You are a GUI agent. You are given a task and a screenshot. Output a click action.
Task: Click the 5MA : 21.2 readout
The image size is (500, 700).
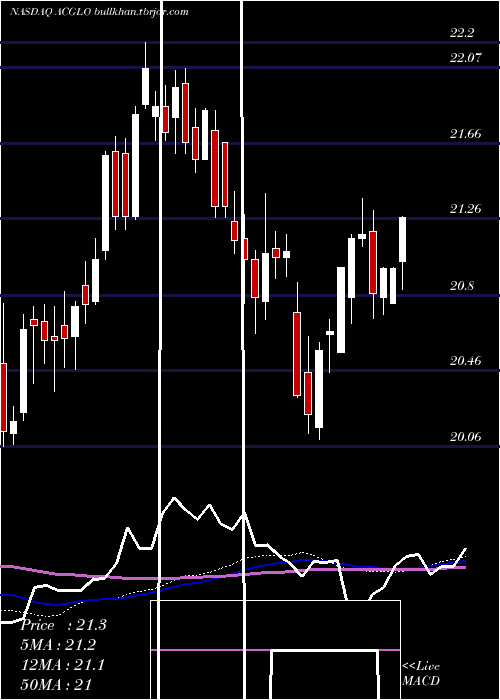[x=58, y=645]
